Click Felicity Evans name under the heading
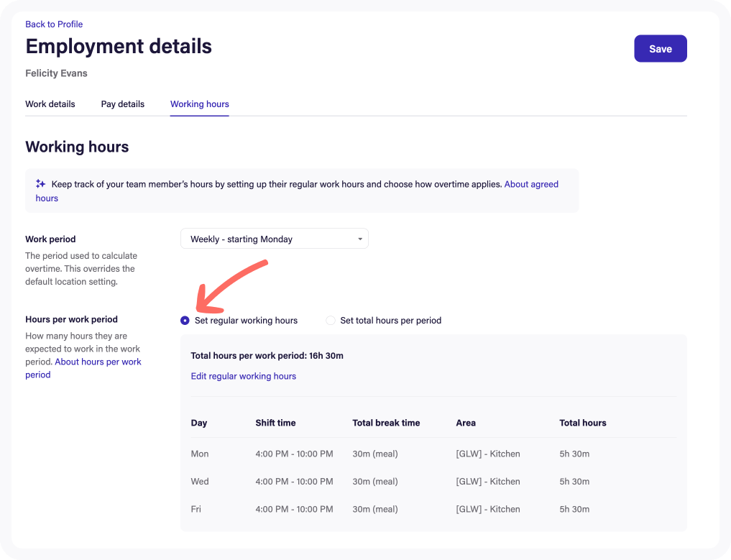 (x=56, y=73)
